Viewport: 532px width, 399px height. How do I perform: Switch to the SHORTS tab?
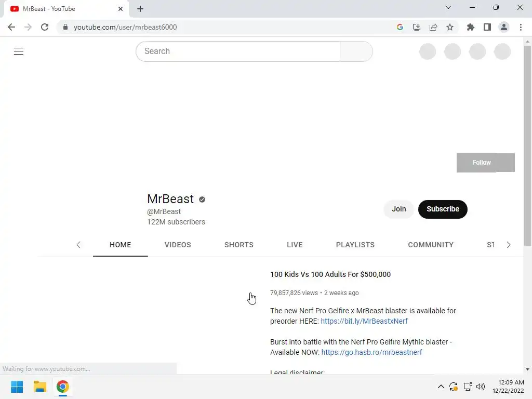pos(239,245)
